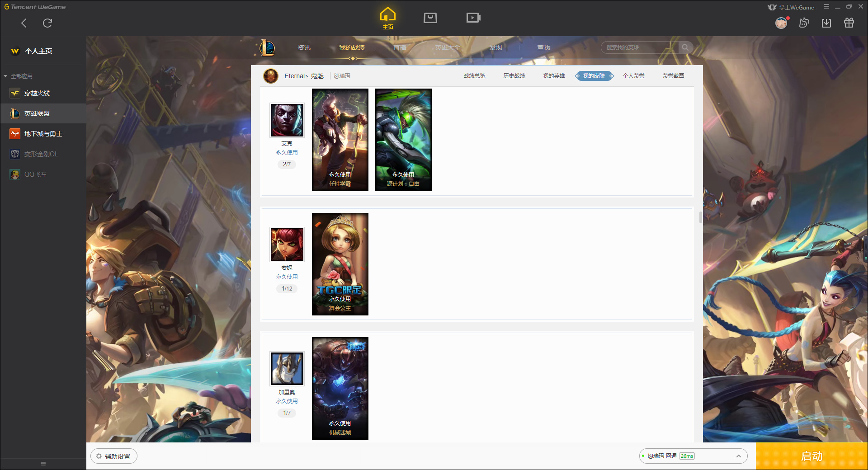Open the download manager icon
868x470 pixels.
pyautogui.click(x=826, y=23)
